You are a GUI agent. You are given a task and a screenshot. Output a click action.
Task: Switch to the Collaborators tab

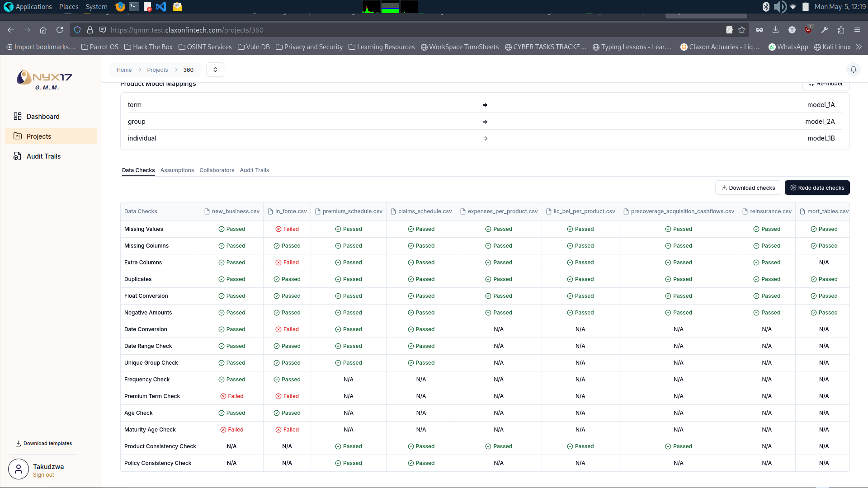click(x=217, y=170)
